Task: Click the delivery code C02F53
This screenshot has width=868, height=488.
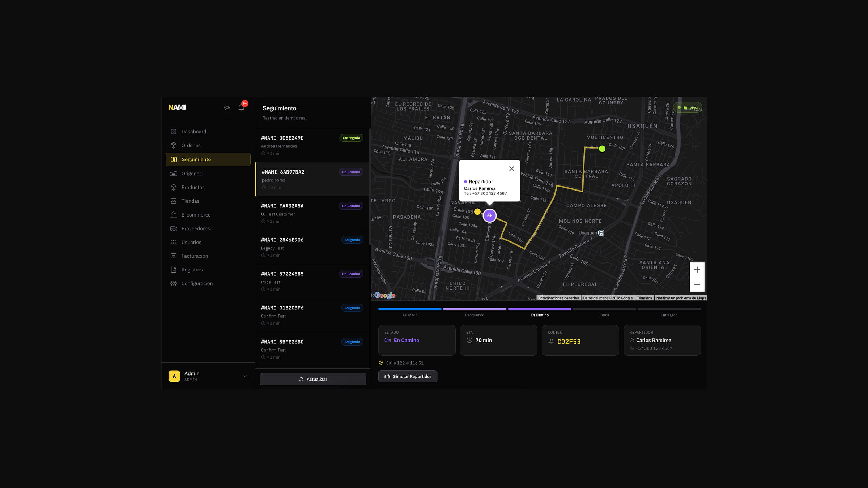Action: (x=569, y=342)
